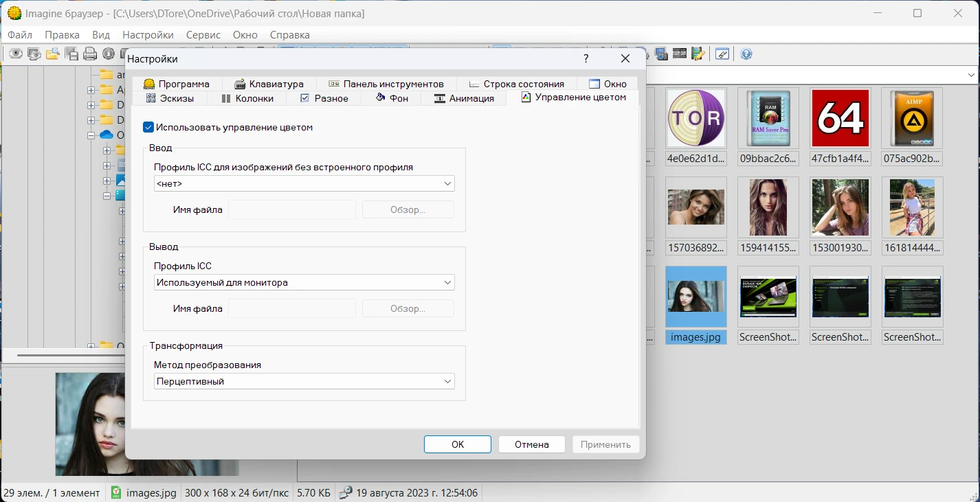Open the 'Сервис' menu
The image size is (980, 502).
click(x=203, y=35)
